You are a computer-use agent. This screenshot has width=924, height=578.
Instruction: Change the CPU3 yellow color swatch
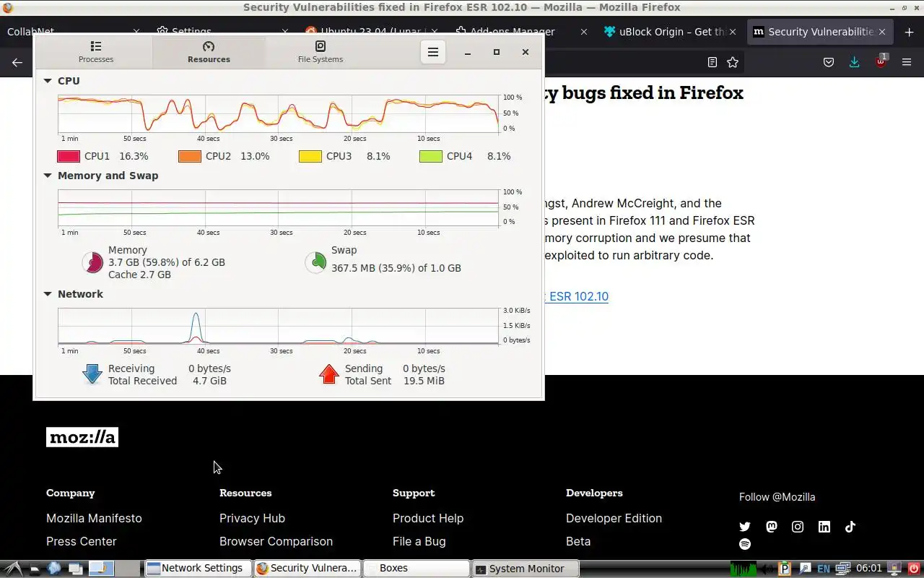point(310,156)
